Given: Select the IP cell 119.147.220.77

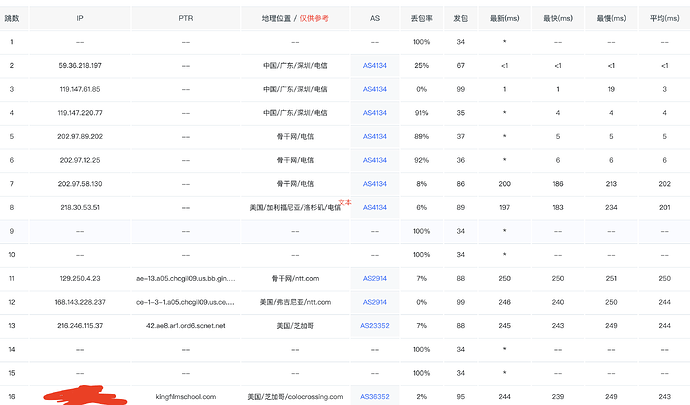Looking at the screenshot, I should 80,113.
